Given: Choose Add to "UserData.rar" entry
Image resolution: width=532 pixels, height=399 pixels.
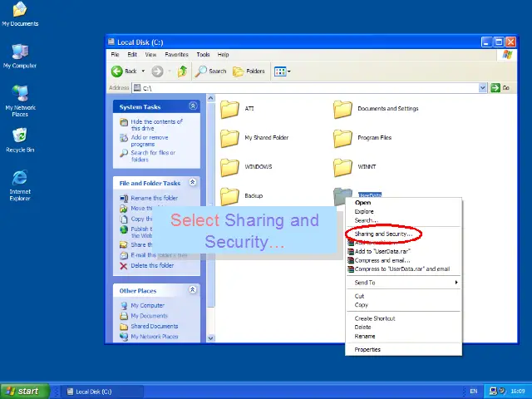Looking at the screenshot, I should point(403,251).
